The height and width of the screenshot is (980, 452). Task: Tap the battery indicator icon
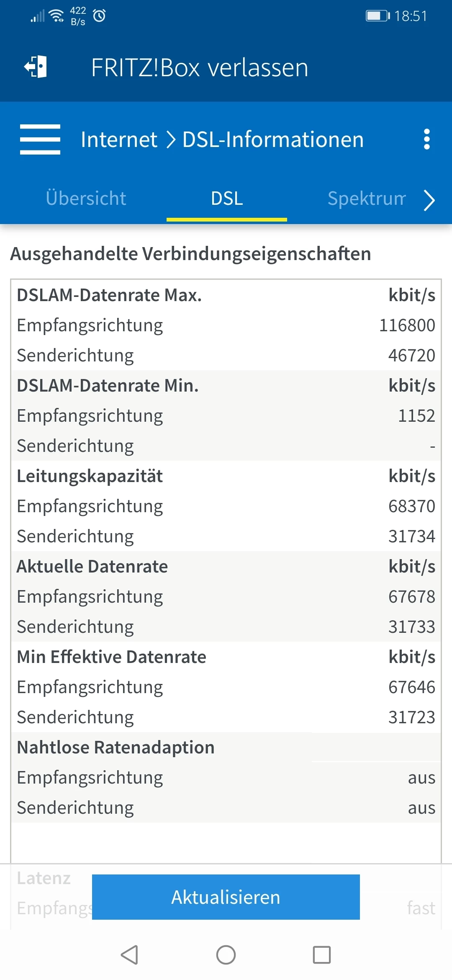(378, 16)
